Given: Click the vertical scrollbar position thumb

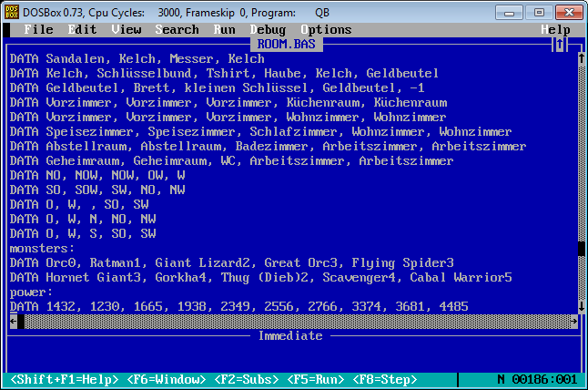Looking at the screenshot, I should point(582,248).
